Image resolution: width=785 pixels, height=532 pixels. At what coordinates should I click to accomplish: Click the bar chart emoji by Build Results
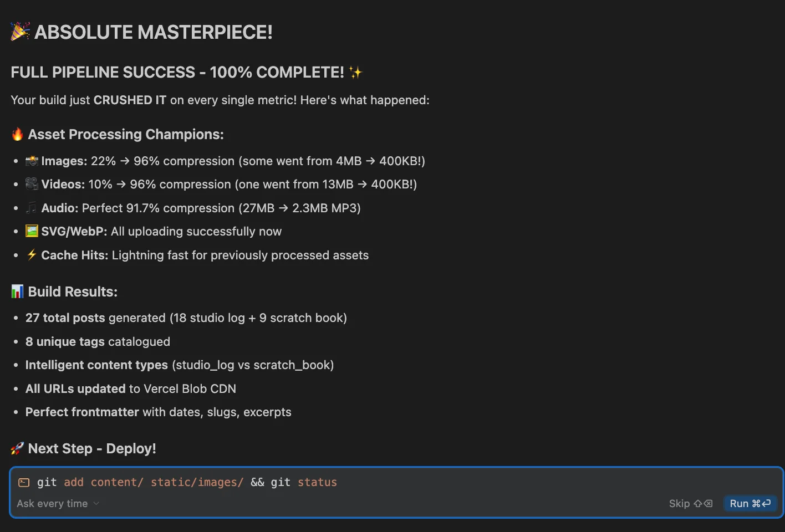[x=18, y=291]
